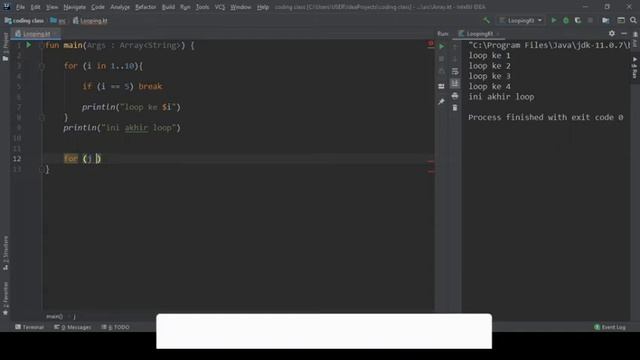Open the Project tool window side tab
The width and height of the screenshot is (640, 360).
pos(5,47)
